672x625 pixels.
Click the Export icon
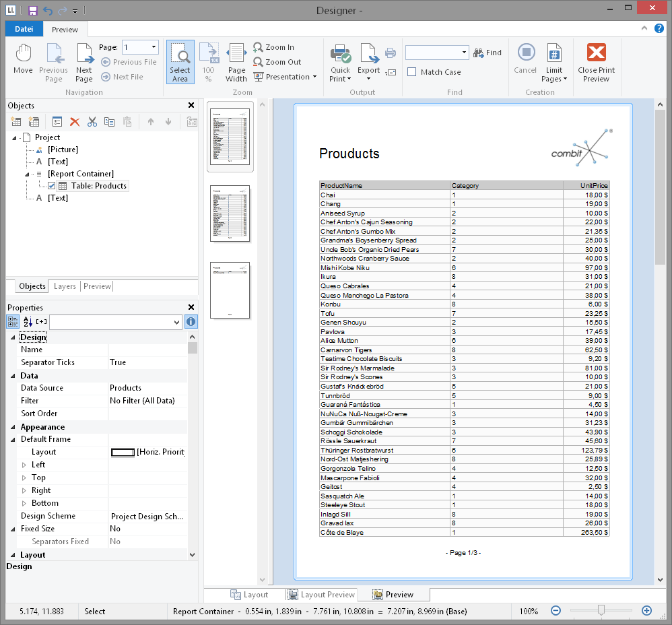coord(368,54)
